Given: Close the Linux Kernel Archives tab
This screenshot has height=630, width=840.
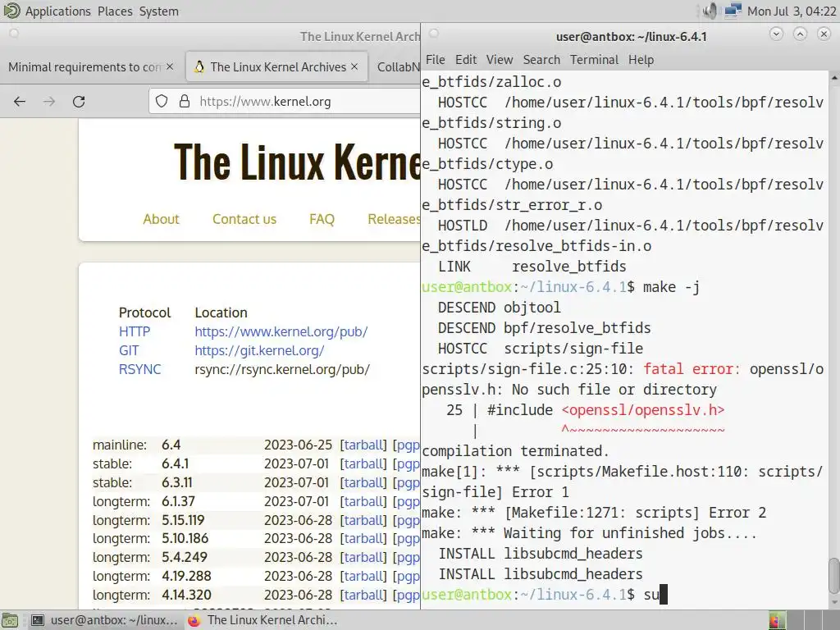Looking at the screenshot, I should (x=354, y=66).
